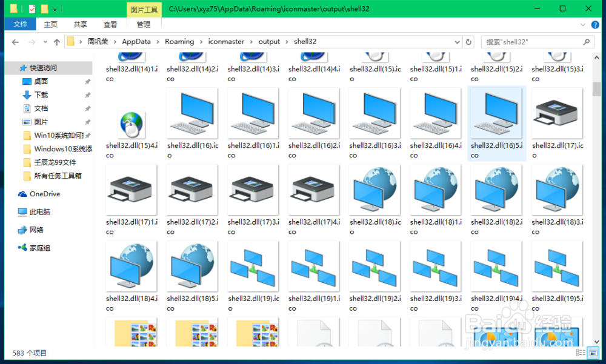The height and width of the screenshot is (364, 606).
Task: Click the back navigation arrow
Action: (15, 41)
